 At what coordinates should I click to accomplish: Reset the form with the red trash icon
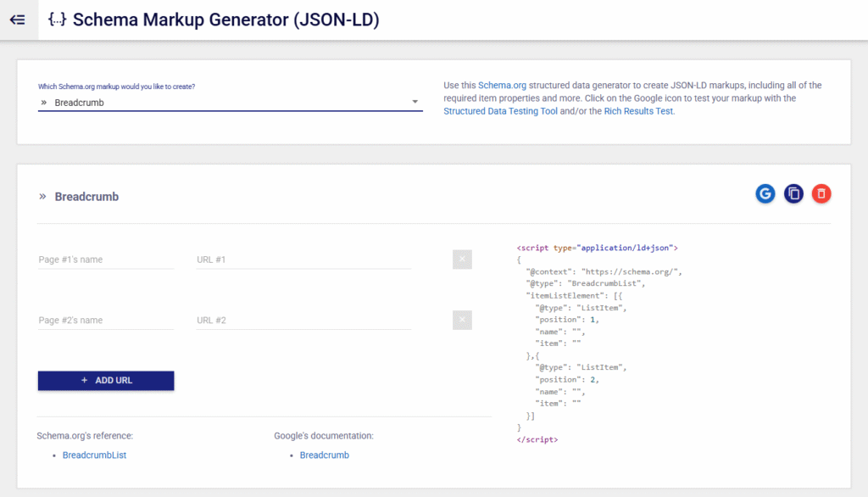[821, 194]
